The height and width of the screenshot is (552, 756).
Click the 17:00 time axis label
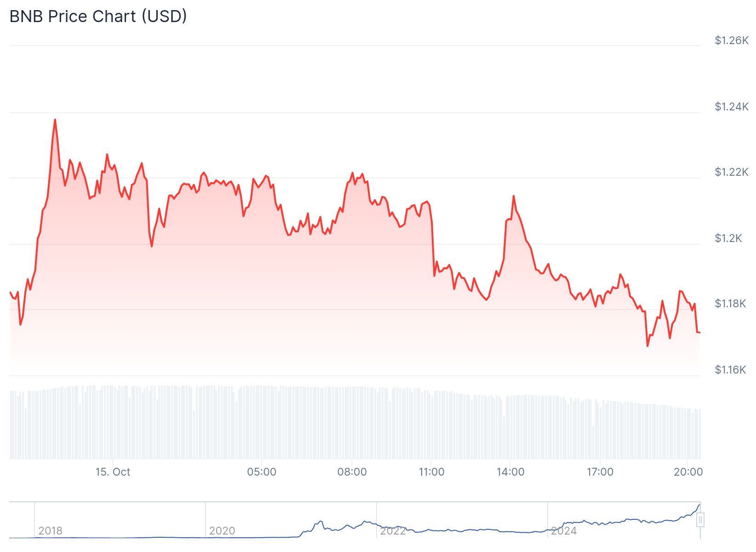point(600,472)
